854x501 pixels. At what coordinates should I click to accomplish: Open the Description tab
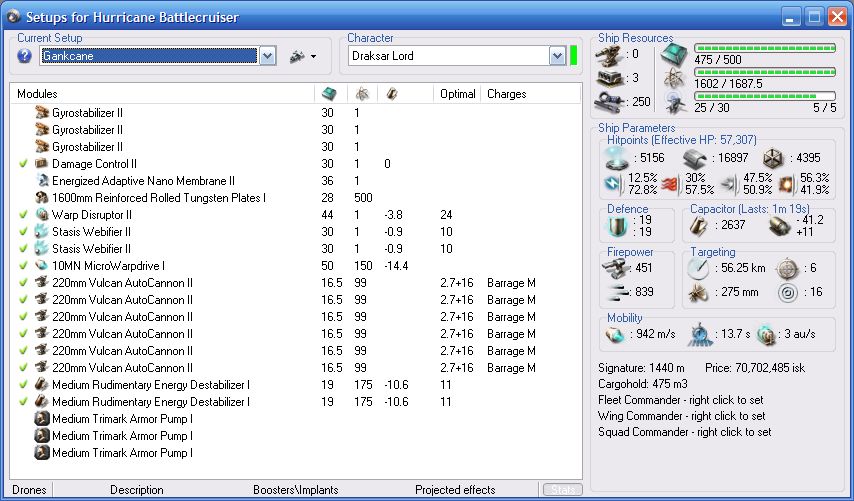coord(137,490)
